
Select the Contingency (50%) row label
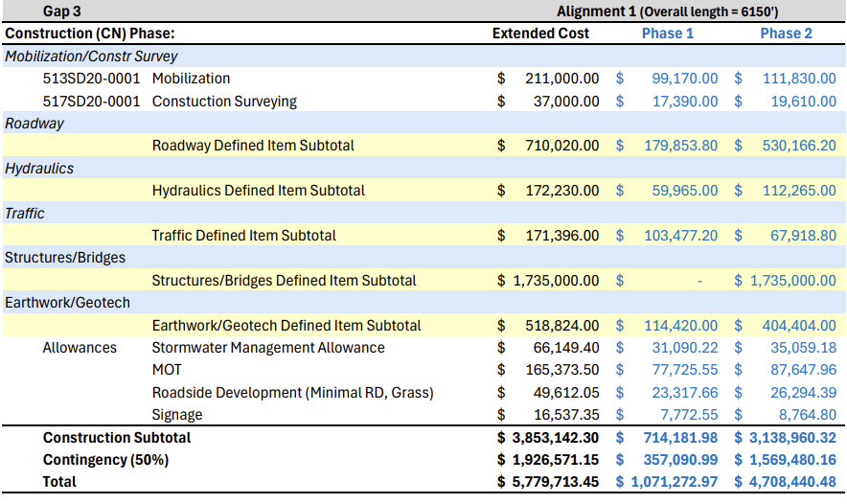pos(105,460)
